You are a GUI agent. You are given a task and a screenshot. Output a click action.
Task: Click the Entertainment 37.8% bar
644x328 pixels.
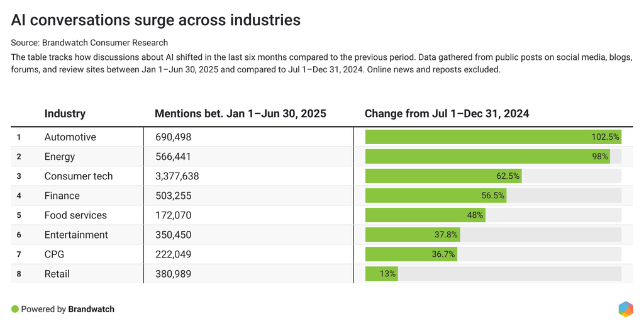pos(413,235)
